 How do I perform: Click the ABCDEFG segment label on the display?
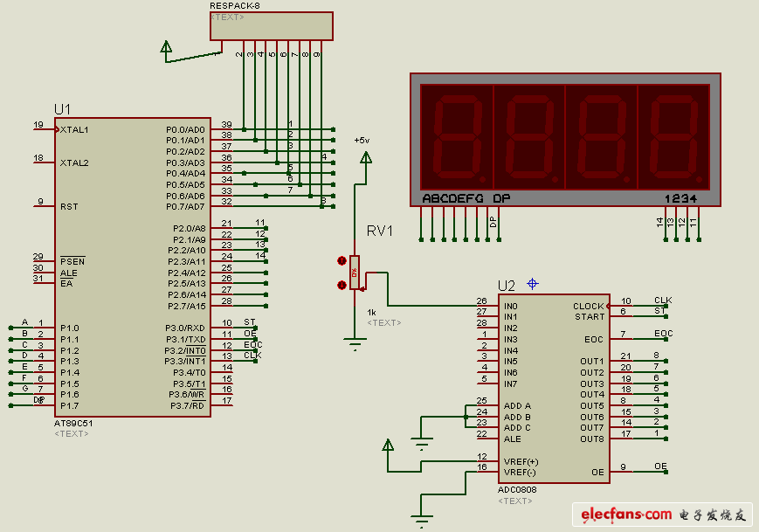coord(453,198)
